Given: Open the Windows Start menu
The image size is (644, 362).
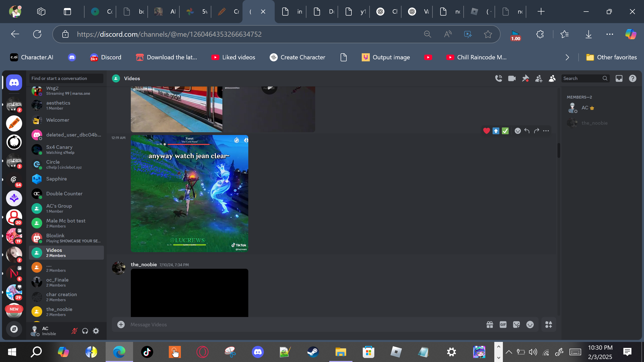Looking at the screenshot, I should [x=12, y=352].
